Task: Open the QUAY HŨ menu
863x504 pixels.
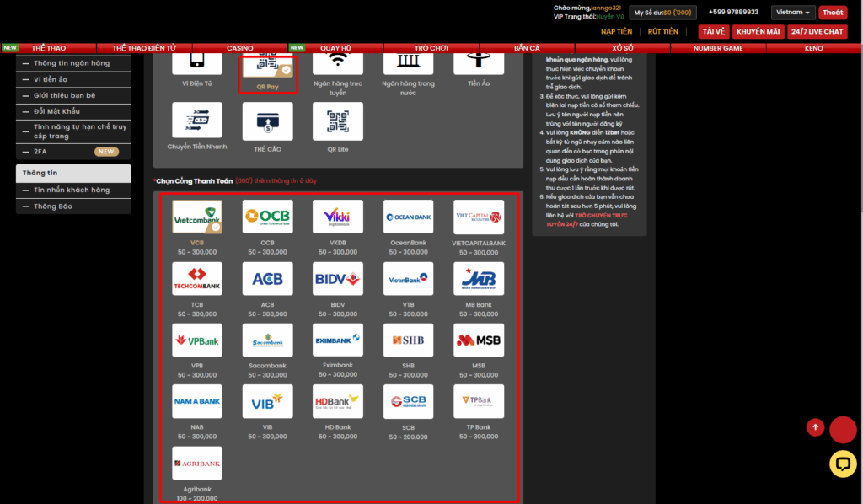Action: pos(335,48)
